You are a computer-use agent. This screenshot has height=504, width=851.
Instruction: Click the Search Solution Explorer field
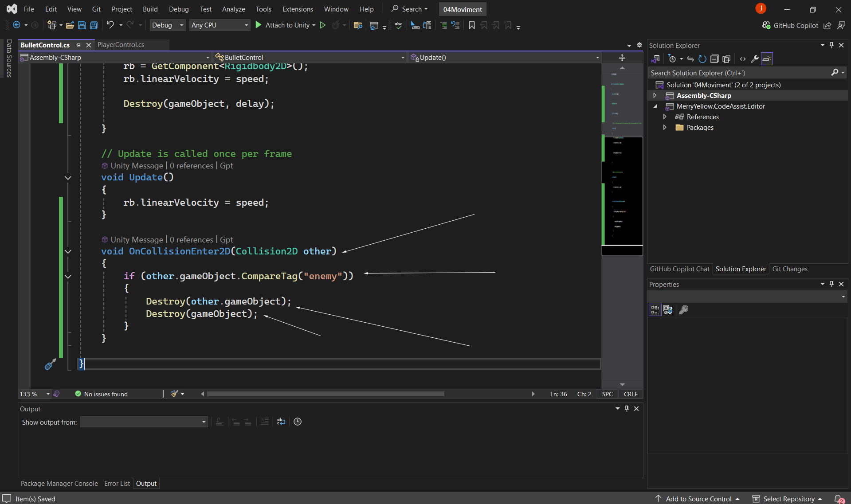[x=738, y=73]
